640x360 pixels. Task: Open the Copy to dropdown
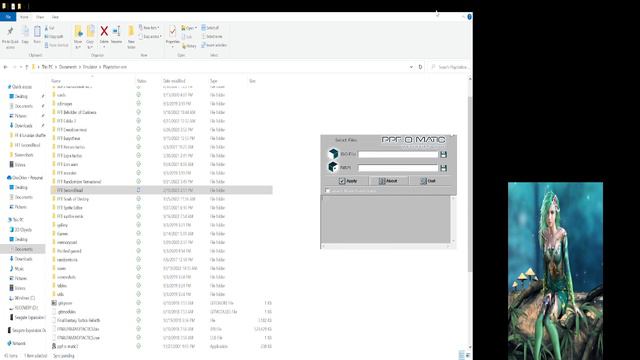point(90,47)
